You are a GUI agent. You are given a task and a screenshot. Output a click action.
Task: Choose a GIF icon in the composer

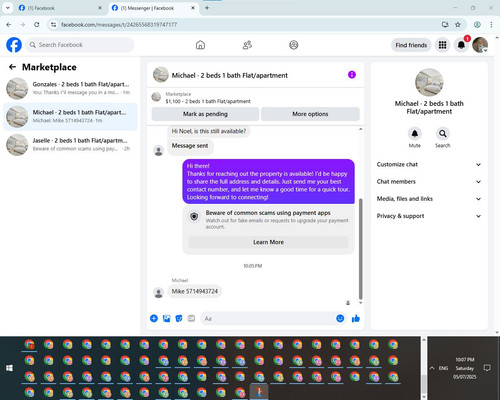coord(191,318)
